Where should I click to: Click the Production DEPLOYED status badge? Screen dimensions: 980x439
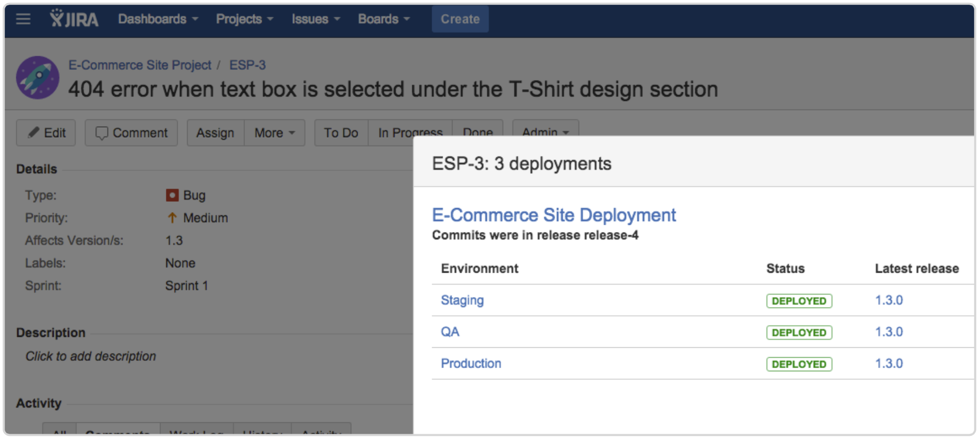tap(799, 364)
